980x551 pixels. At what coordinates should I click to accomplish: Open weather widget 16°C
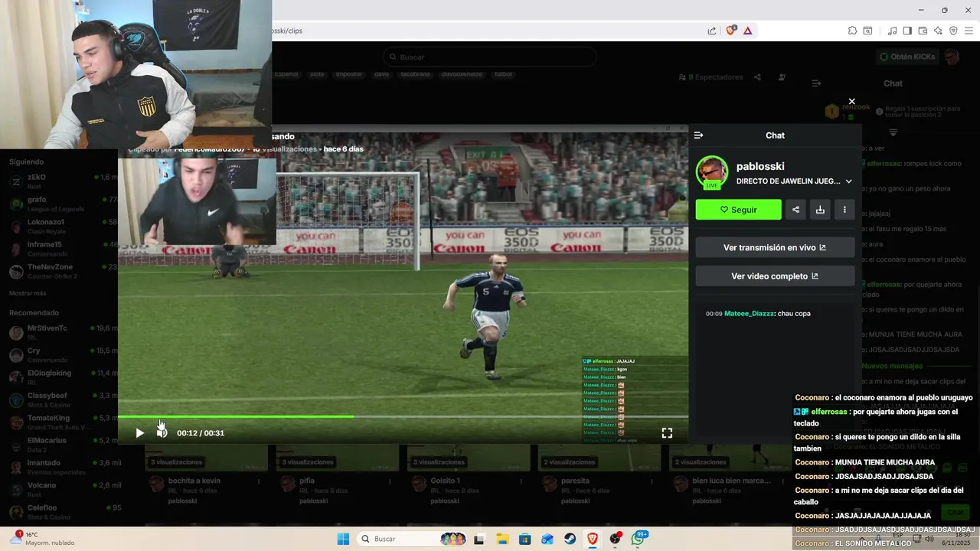[43, 539]
